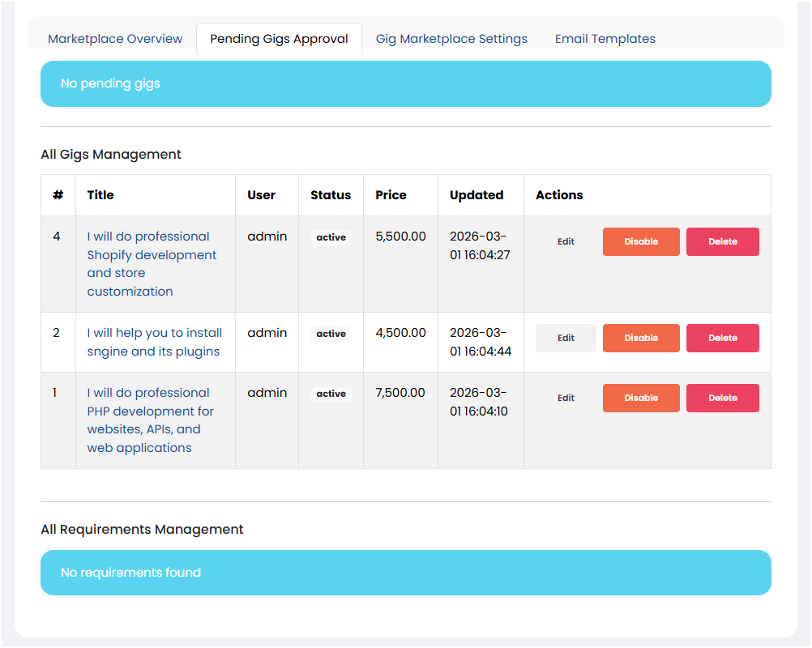Image resolution: width=812 pixels, height=648 pixels.
Task: Click Edit for the sngine plugins gig
Action: tap(566, 338)
